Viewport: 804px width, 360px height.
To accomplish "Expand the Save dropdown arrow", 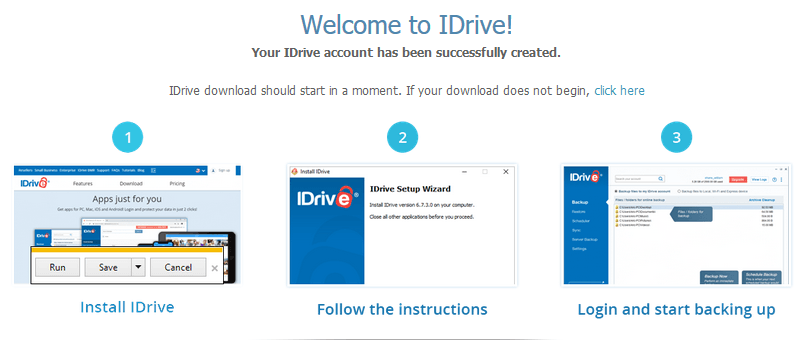I will coord(138,267).
